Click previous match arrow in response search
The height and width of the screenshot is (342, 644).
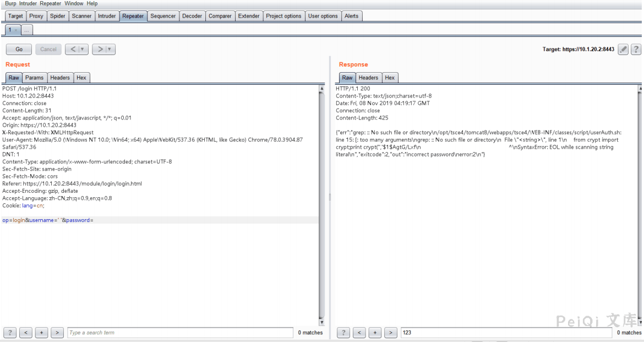pyautogui.click(x=359, y=333)
